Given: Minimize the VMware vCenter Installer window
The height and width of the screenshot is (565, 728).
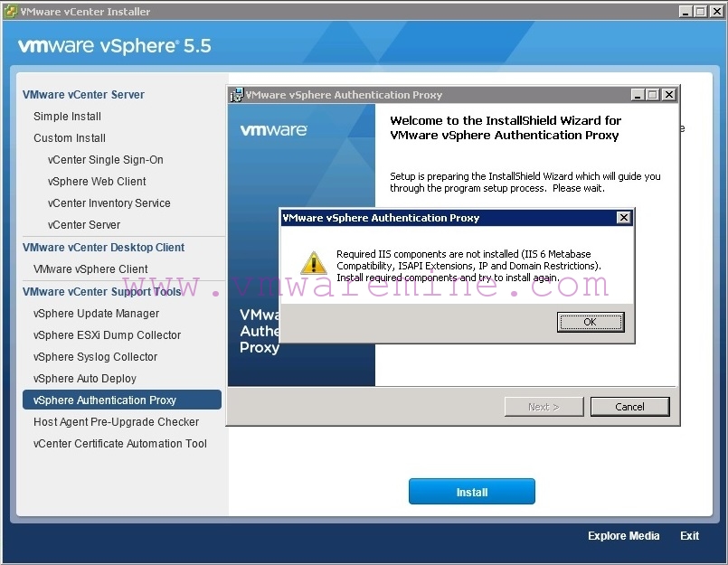Looking at the screenshot, I should coord(685,12).
